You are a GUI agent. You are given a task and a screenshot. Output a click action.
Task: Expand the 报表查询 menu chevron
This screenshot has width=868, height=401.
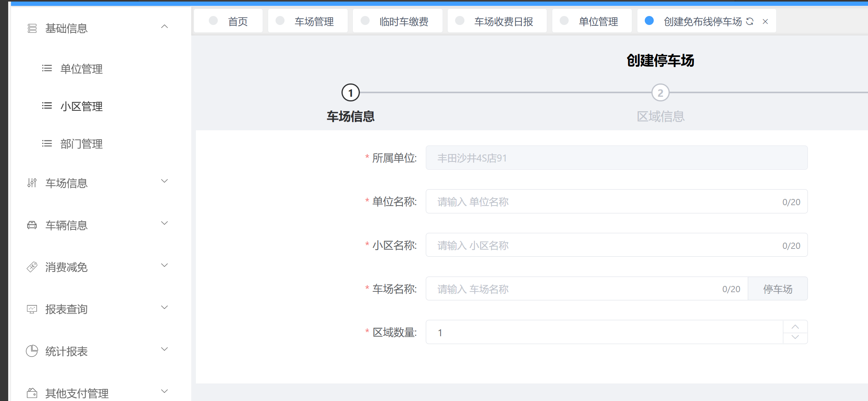coord(165,307)
